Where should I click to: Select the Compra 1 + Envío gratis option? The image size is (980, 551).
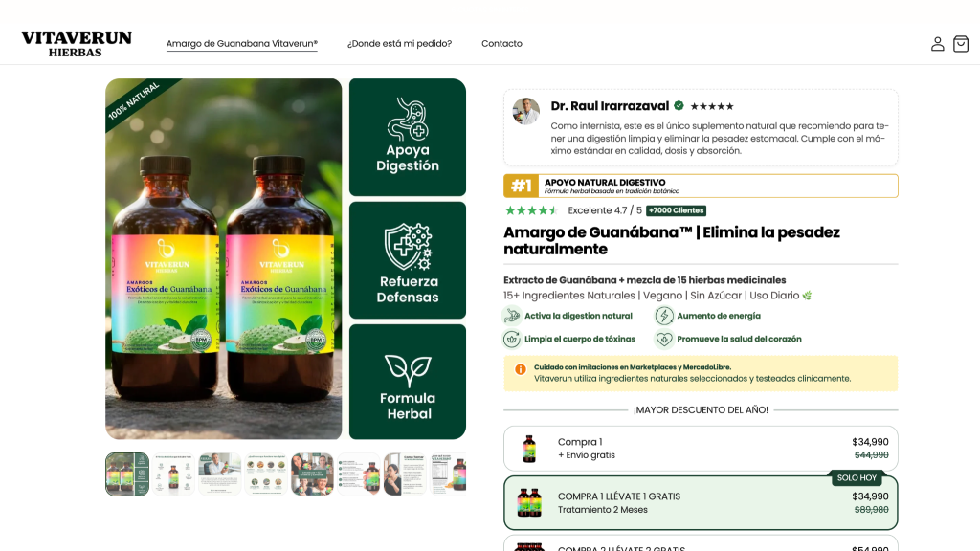pos(701,449)
